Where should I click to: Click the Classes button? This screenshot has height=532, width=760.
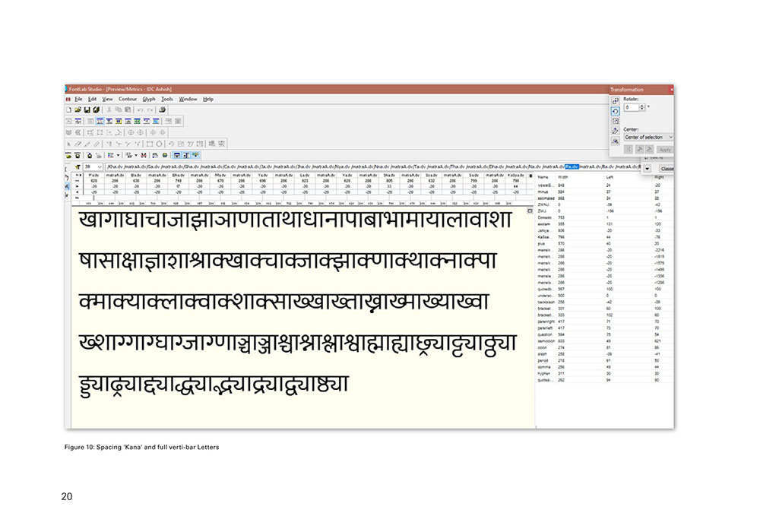[x=667, y=169]
